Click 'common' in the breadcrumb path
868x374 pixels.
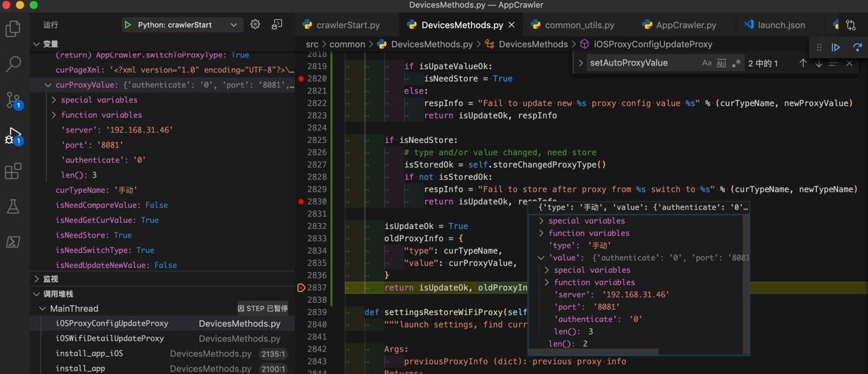pos(347,44)
